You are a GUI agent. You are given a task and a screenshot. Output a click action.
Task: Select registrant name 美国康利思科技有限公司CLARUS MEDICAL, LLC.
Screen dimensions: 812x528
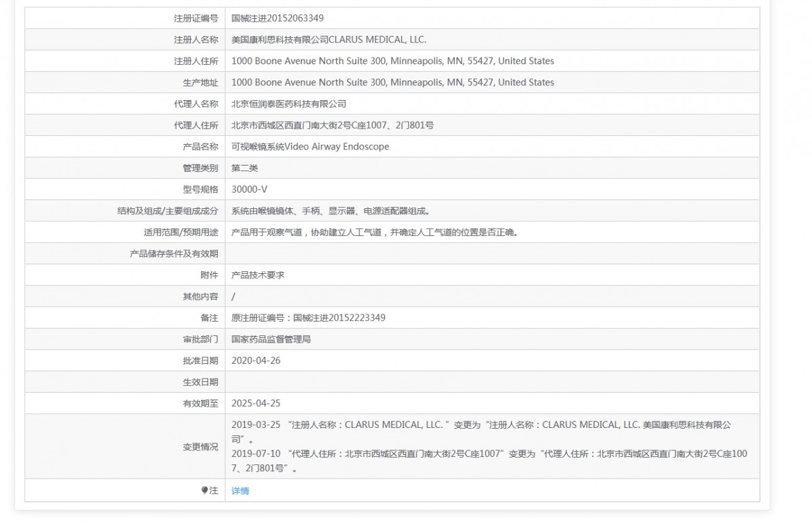(329, 40)
